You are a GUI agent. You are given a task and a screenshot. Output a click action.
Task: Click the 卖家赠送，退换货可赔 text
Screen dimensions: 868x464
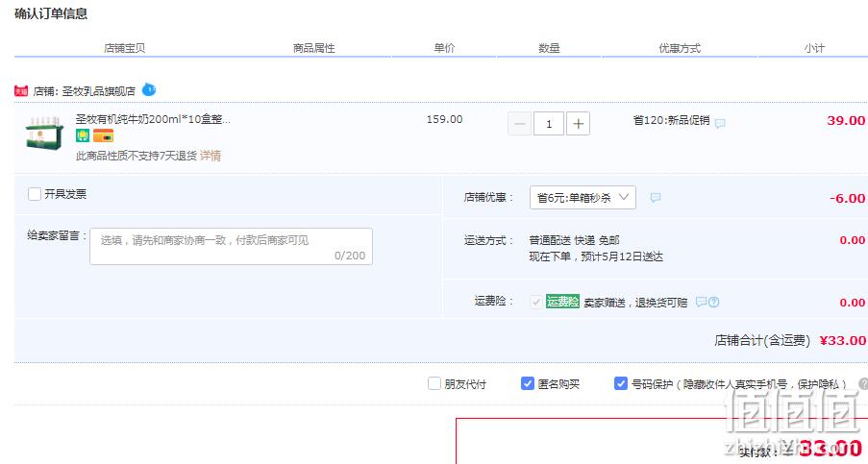[635, 303]
